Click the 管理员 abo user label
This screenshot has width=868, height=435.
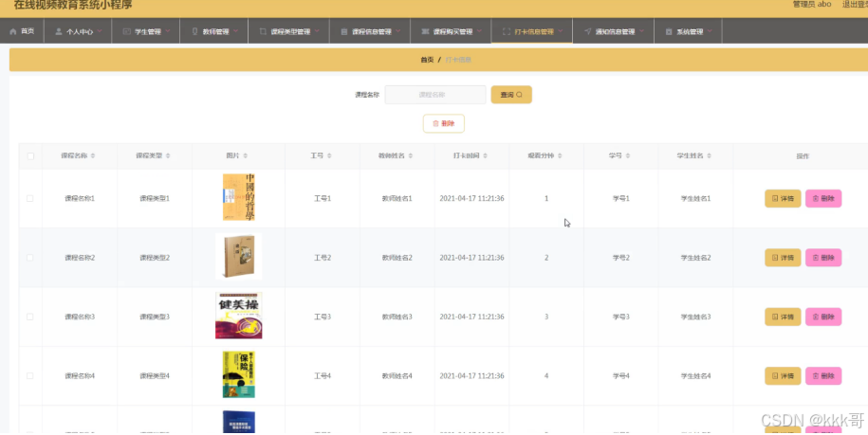point(811,5)
